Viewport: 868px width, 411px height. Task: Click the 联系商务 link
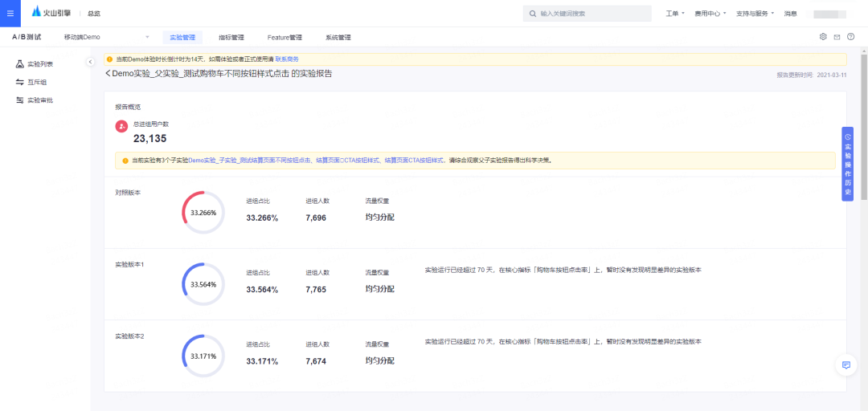click(287, 59)
